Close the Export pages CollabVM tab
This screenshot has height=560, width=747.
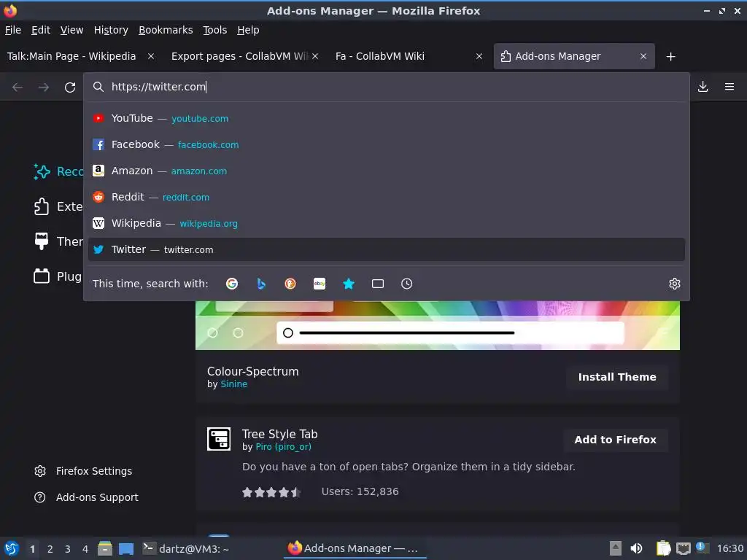pyautogui.click(x=315, y=56)
